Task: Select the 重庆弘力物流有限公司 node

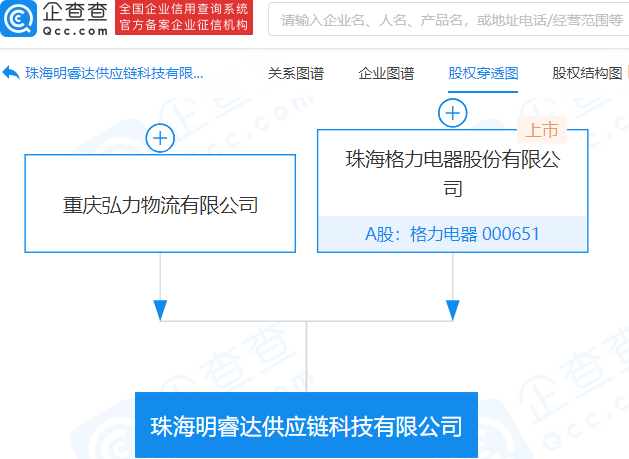Action: click(160, 203)
